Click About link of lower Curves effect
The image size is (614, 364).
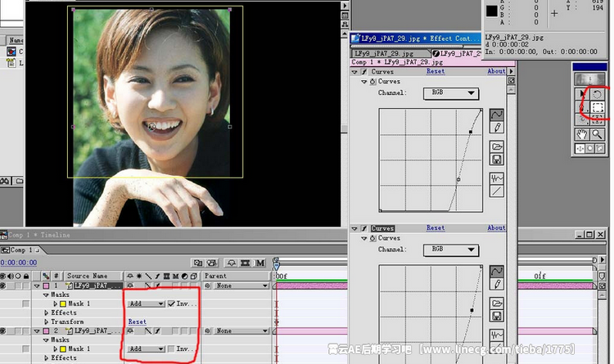[496, 227]
